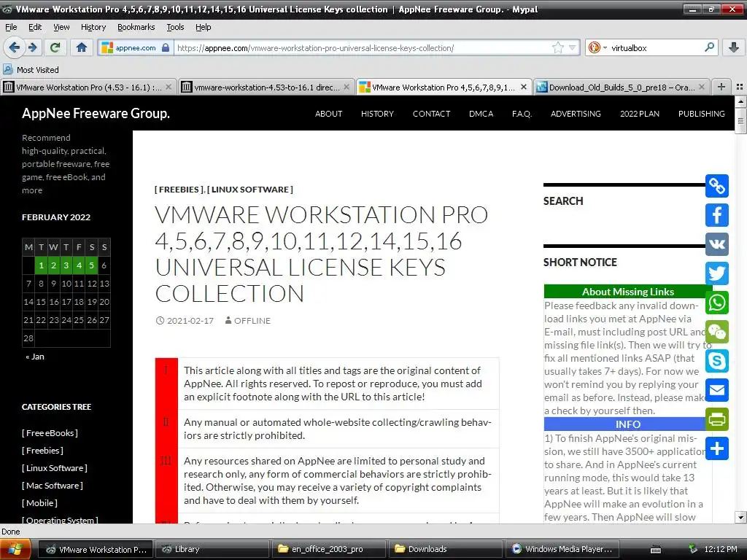Bookmark this page with the star icon
Viewport: 747px width, 560px height.
557,47
